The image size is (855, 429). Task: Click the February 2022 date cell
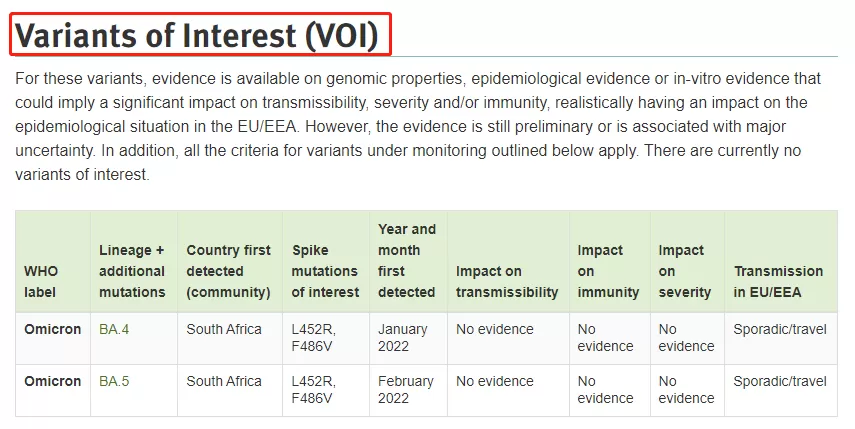click(x=406, y=390)
